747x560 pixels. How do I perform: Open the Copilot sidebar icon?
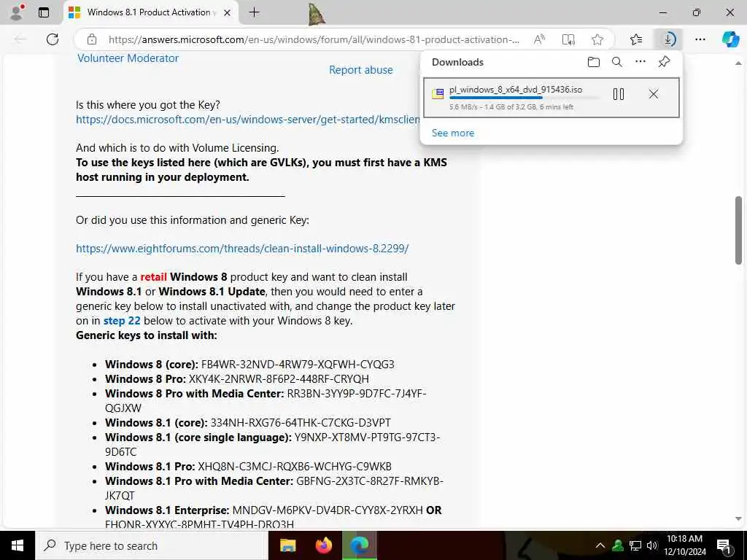[730, 39]
